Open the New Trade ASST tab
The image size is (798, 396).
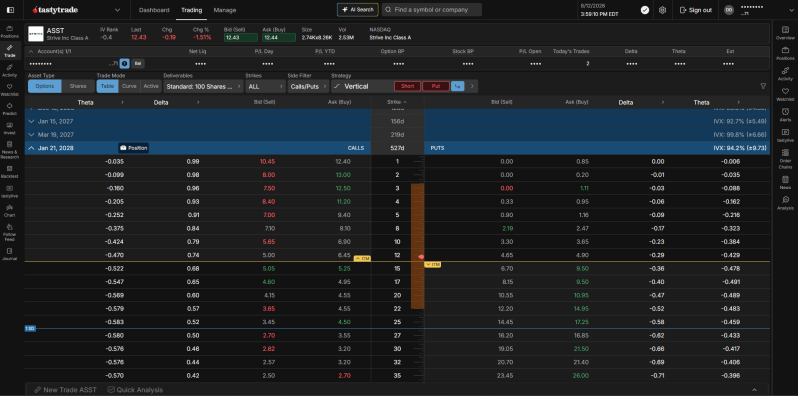coord(65,389)
